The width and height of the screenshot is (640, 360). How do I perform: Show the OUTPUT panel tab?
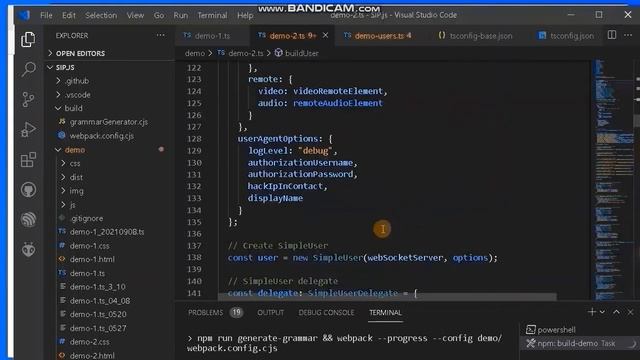(270, 313)
